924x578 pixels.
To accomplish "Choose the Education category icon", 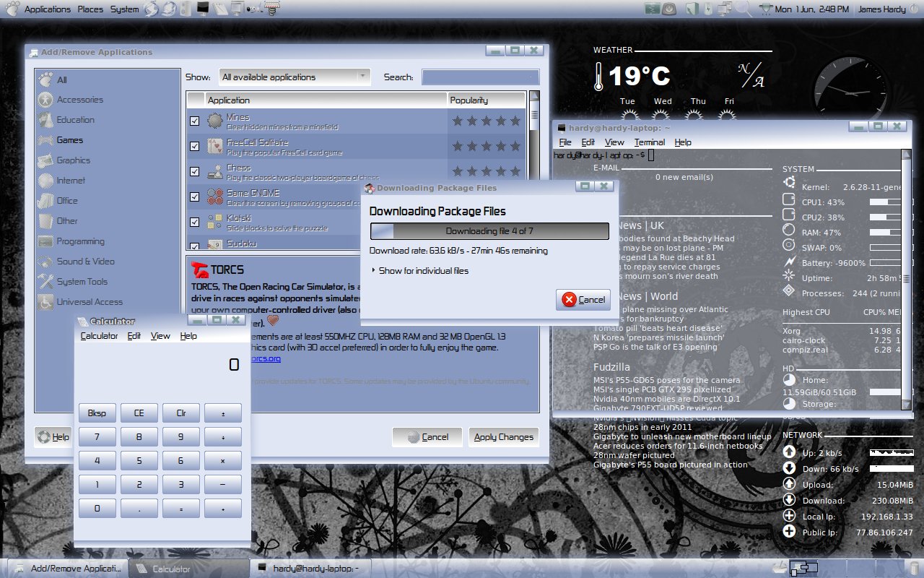I will pos(45,120).
